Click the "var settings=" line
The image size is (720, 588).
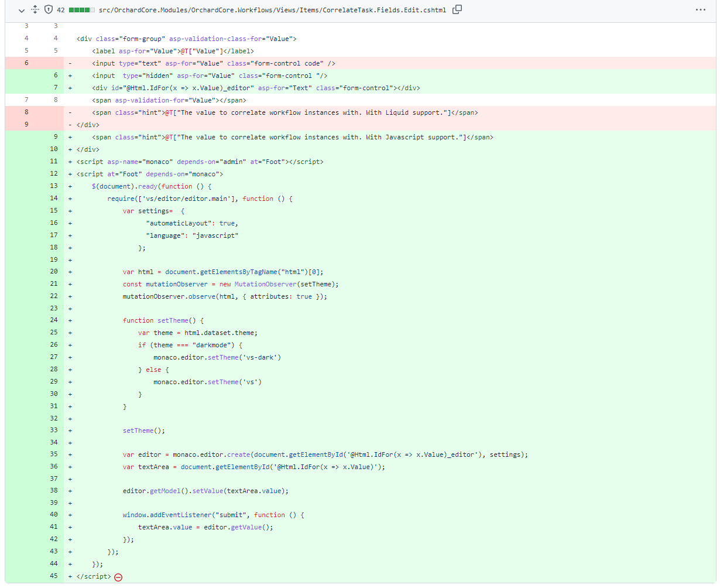point(361,211)
